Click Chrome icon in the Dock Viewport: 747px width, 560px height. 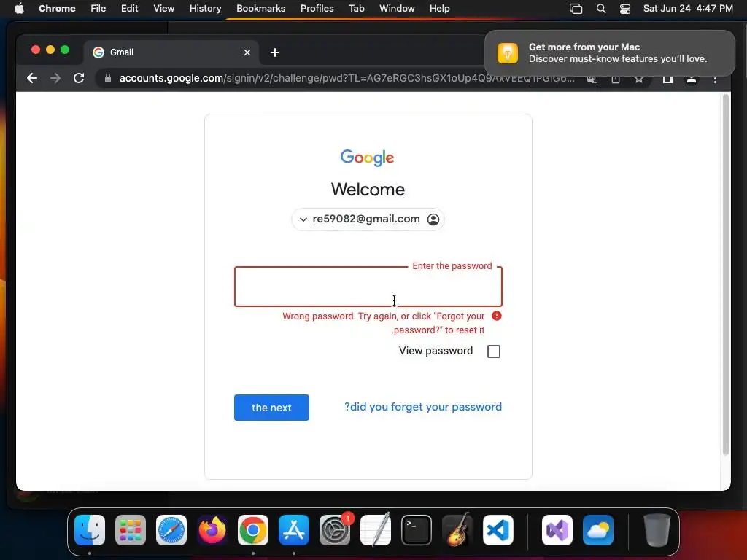[x=253, y=530]
